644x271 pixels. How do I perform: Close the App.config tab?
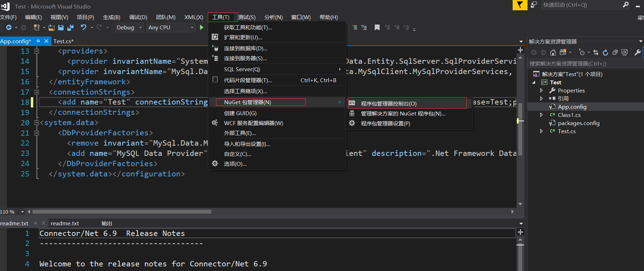(46, 41)
